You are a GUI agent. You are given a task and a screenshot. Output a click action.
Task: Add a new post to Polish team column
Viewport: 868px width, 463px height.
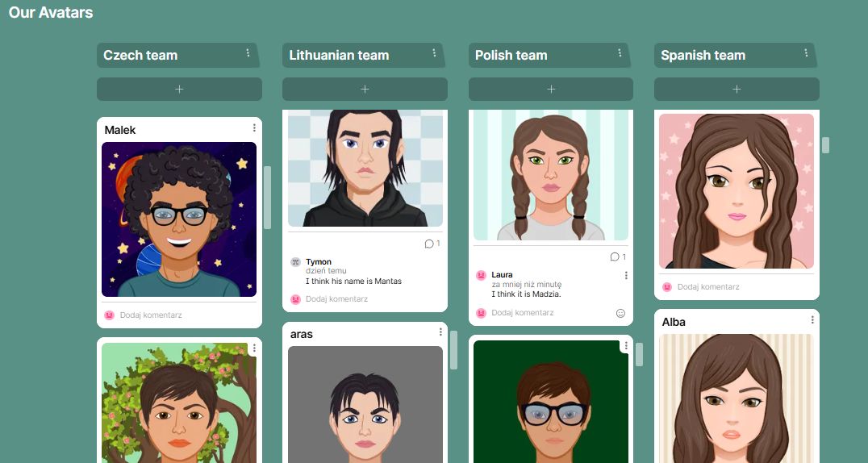[x=551, y=90]
